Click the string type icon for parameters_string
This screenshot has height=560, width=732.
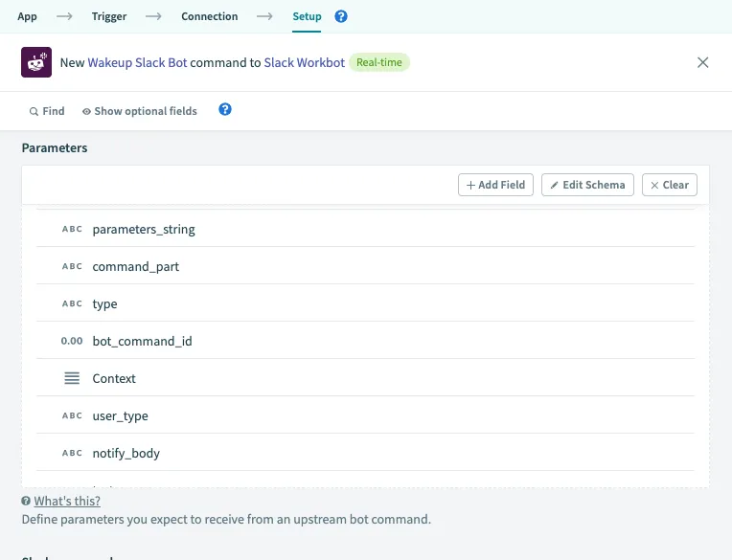pos(72,230)
